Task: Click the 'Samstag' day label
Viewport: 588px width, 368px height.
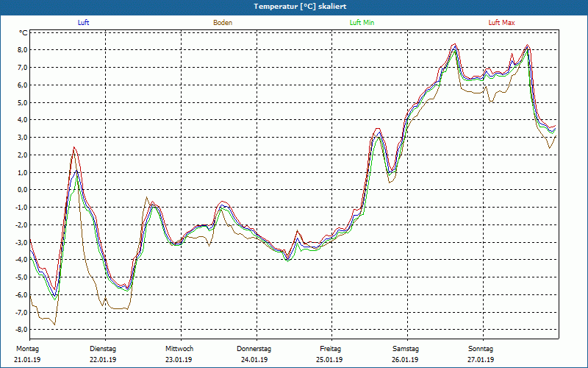Action: coord(406,349)
